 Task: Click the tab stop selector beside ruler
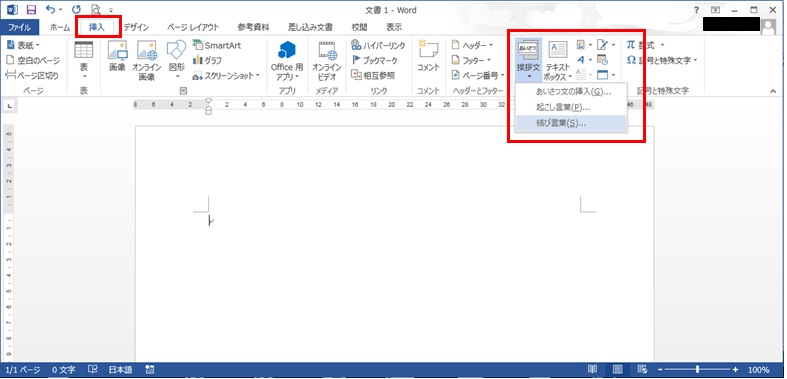pyautogui.click(x=11, y=105)
